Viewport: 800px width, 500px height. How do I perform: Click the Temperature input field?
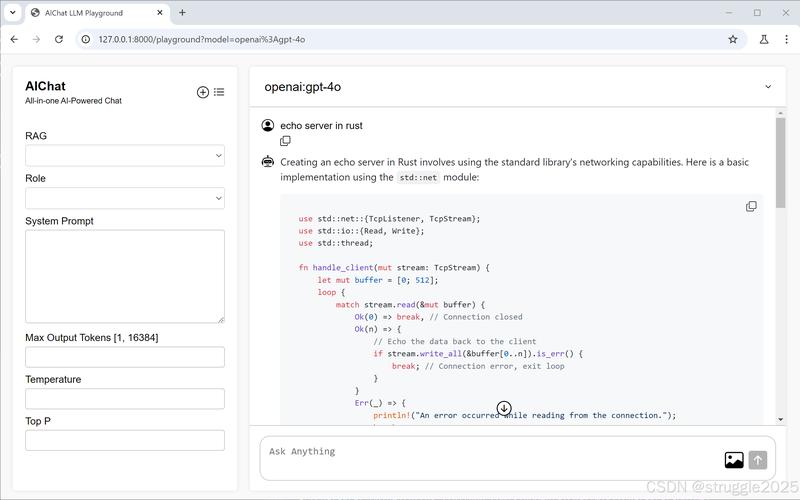125,398
